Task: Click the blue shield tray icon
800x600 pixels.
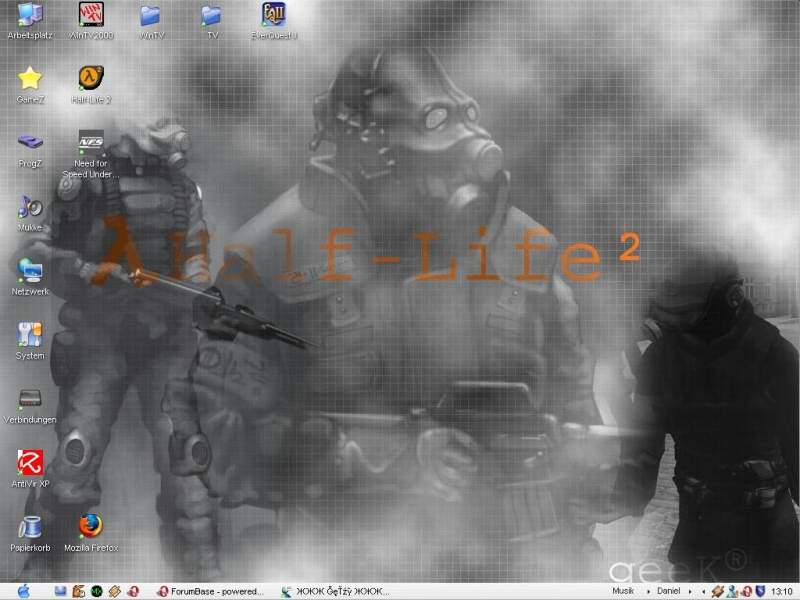Action: point(760,591)
